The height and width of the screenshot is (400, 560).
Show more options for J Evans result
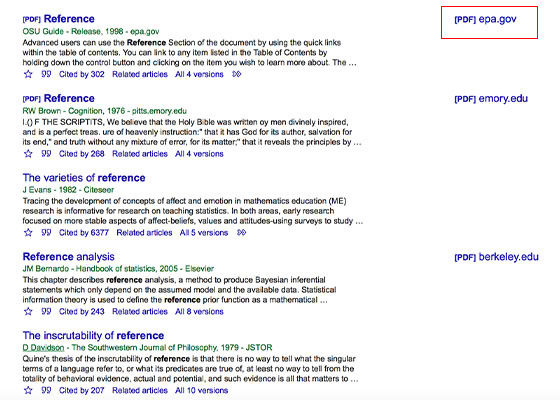[241, 232]
